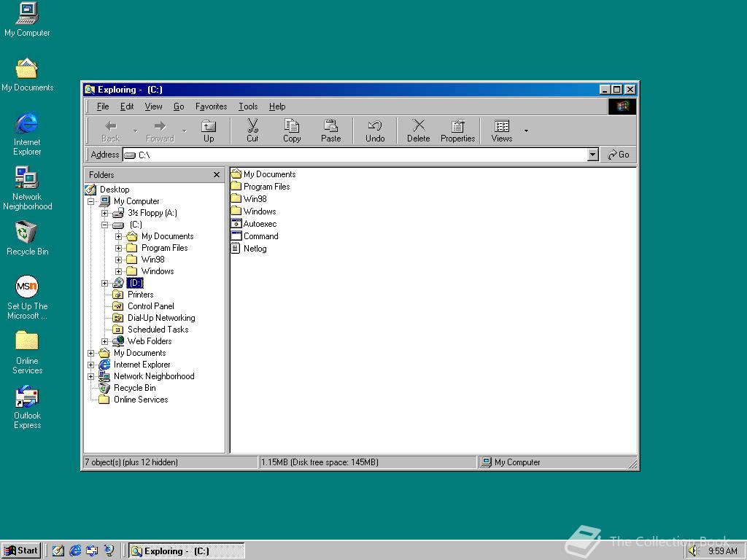Image resolution: width=747 pixels, height=560 pixels.
Task: Open the Views dropdown arrow
Action: pyautogui.click(x=526, y=131)
